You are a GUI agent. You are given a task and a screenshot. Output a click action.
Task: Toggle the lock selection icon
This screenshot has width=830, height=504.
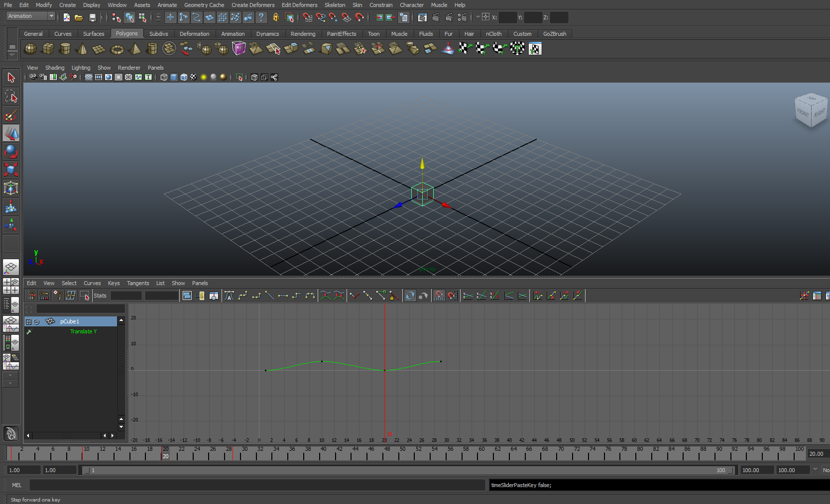click(x=275, y=17)
